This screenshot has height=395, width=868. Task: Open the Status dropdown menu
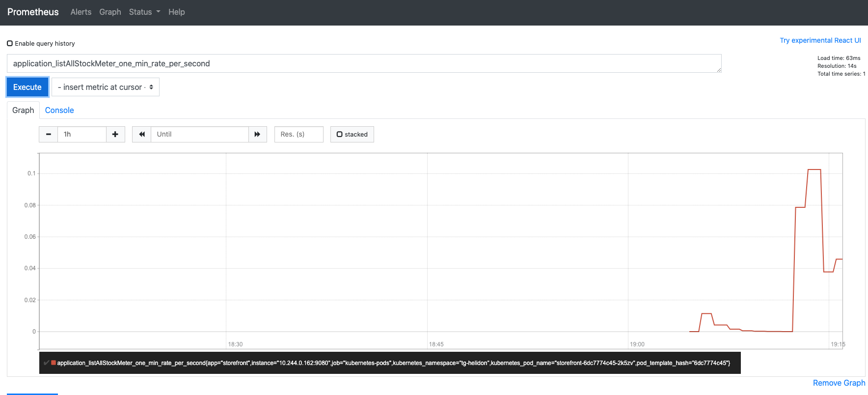(x=144, y=12)
